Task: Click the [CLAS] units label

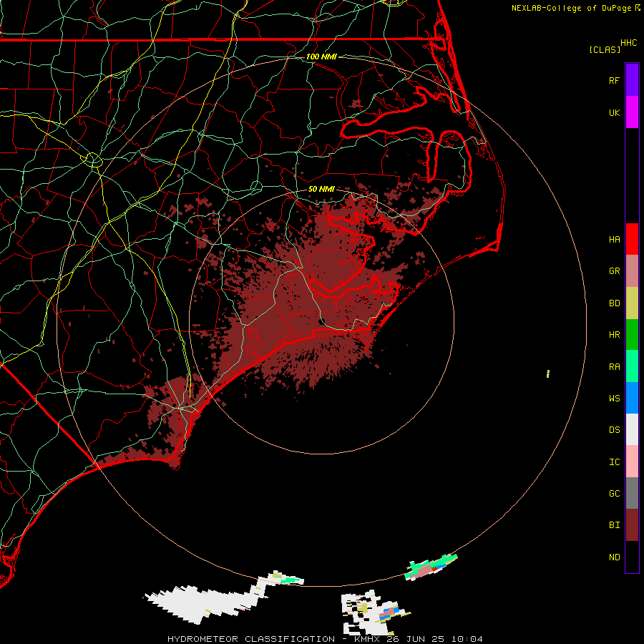Action: point(605,49)
